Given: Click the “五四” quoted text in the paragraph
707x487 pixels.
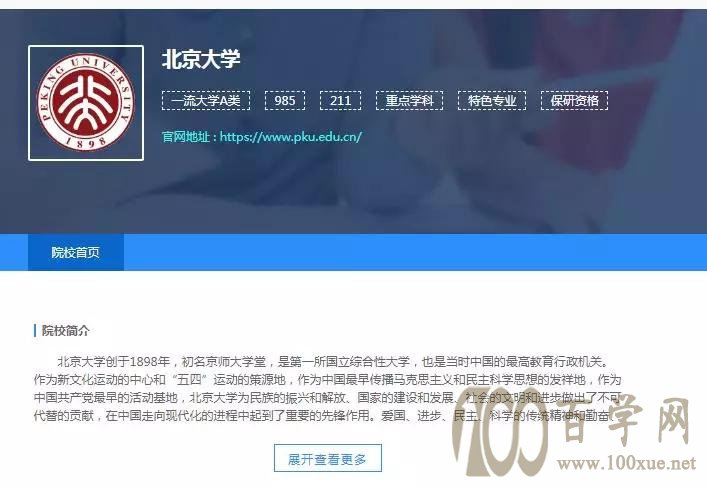Looking at the screenshot, I should 189,380.
